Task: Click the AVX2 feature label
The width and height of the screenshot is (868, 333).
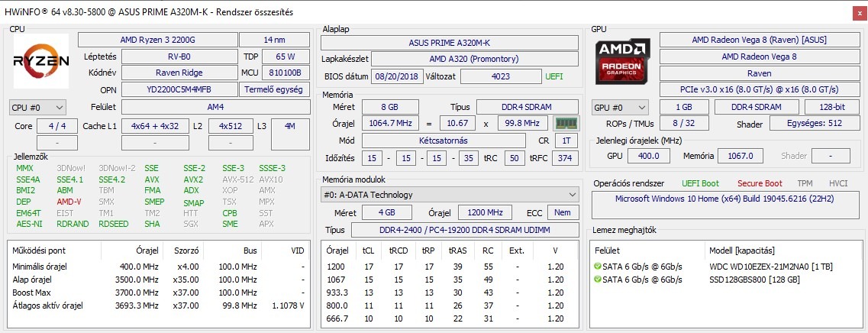Action: (193, 179)
